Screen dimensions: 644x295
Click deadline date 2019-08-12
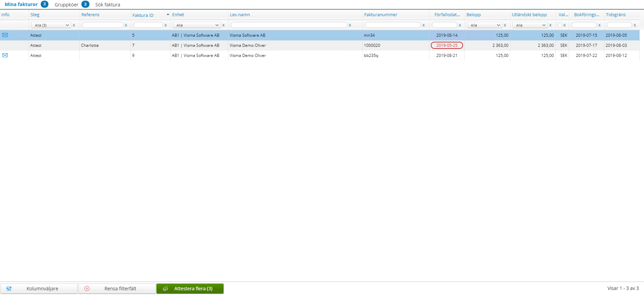(x=616, y=56)
